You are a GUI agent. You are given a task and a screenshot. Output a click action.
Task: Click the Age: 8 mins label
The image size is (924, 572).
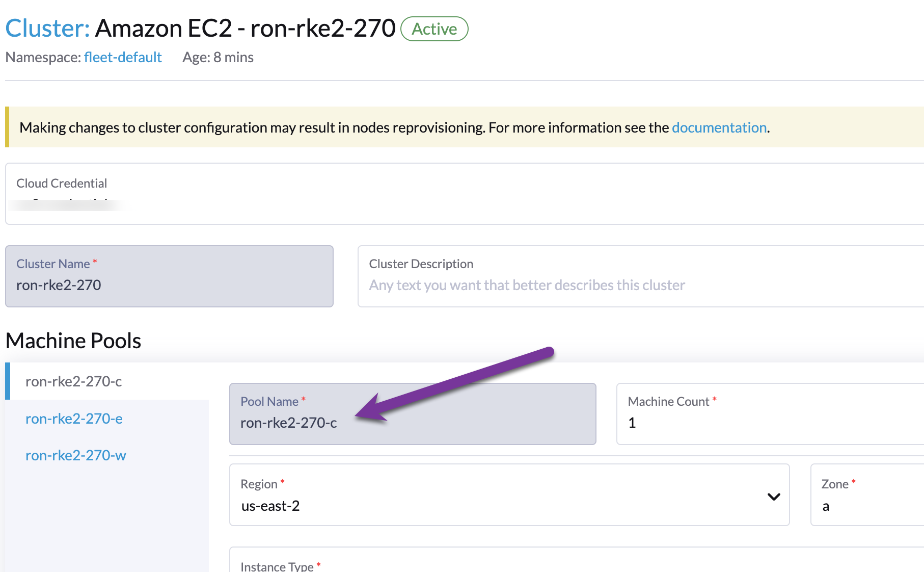tap(218, 57)
